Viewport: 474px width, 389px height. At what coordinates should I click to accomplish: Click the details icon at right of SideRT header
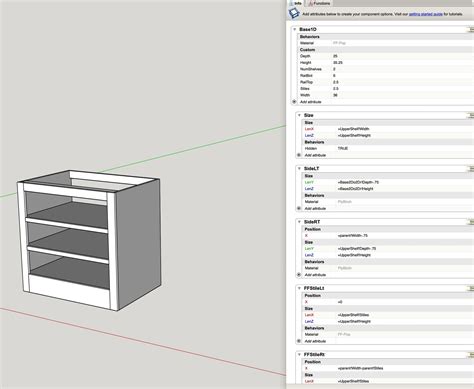(x=471, y=222)
